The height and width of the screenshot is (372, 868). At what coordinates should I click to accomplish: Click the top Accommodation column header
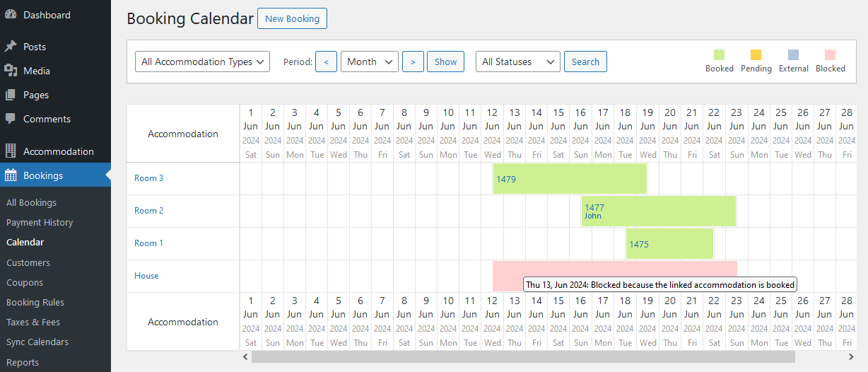[x=183, y=134]
